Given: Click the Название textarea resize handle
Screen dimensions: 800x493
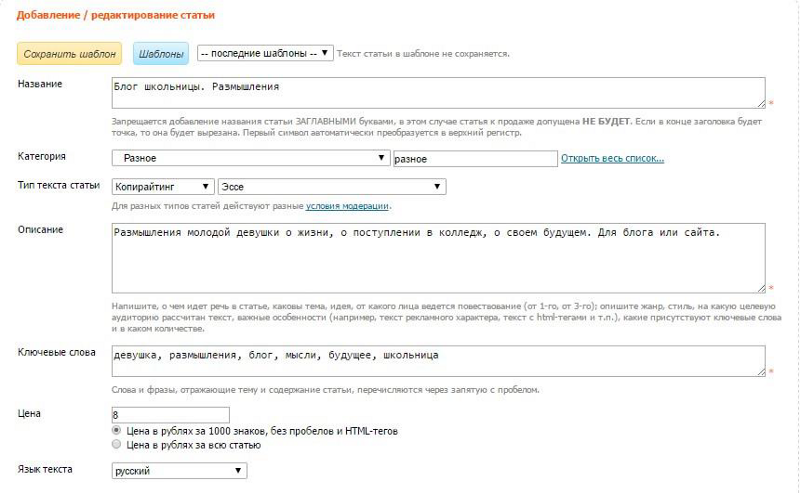Looking at the screenshot, I should [761, 102].
